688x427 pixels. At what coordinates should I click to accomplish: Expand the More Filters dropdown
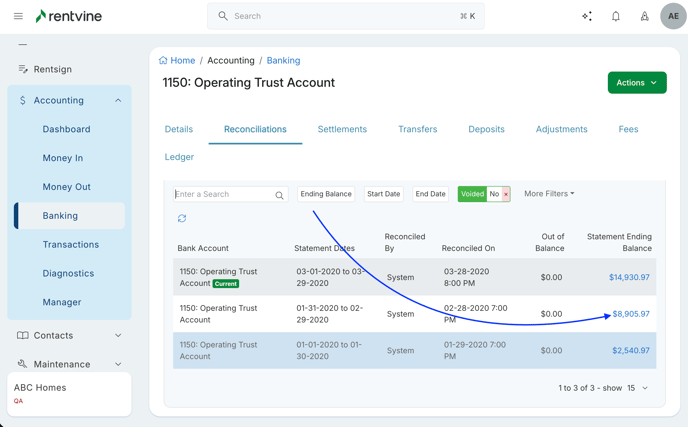tap(549, 194)
